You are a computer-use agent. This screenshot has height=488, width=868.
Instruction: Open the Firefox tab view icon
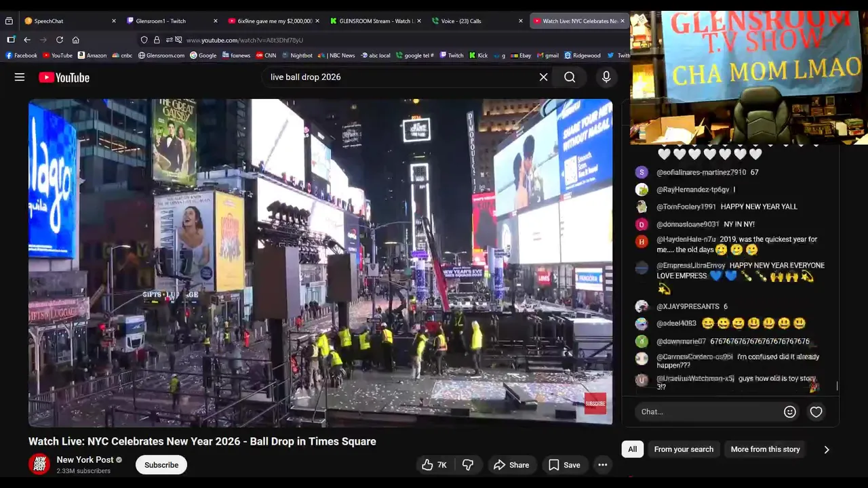pyautogui.click(x=9, y=21)
